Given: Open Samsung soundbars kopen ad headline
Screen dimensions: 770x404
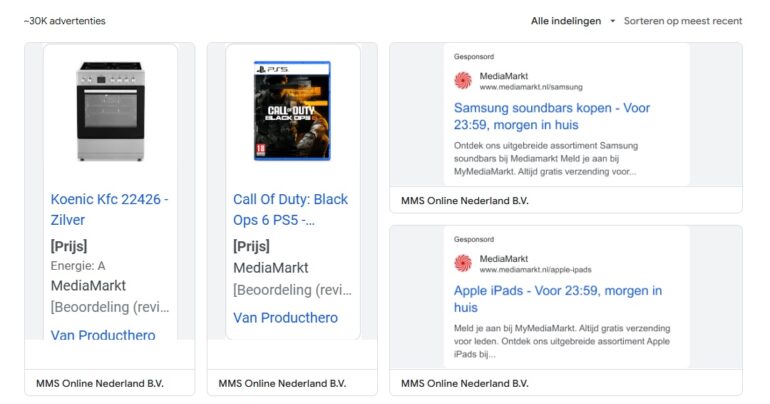Looking at the screenshot, I should coord(551,116).
